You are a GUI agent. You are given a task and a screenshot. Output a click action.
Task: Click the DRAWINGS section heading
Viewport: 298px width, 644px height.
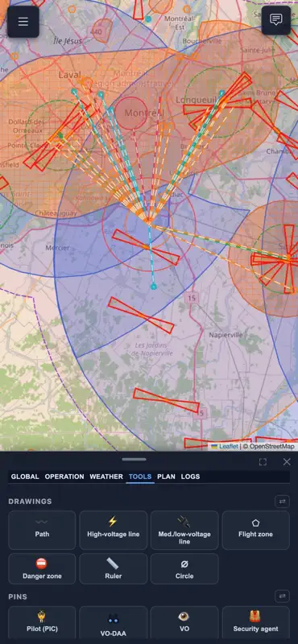pyautogui.click(x=30, y=502)
